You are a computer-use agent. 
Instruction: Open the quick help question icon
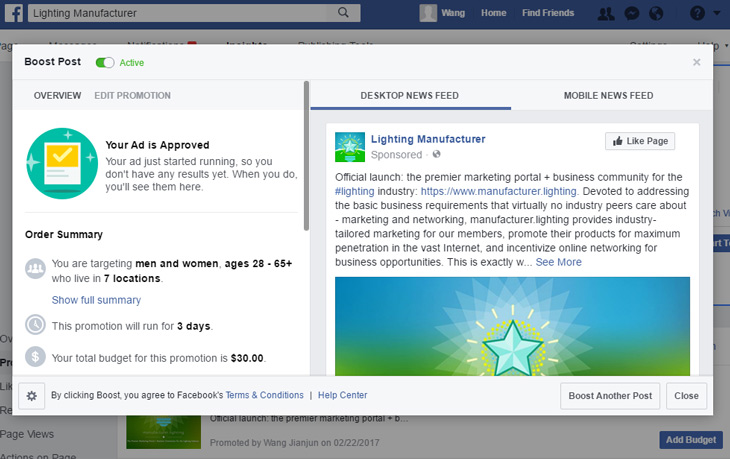[x=697, y=13]
